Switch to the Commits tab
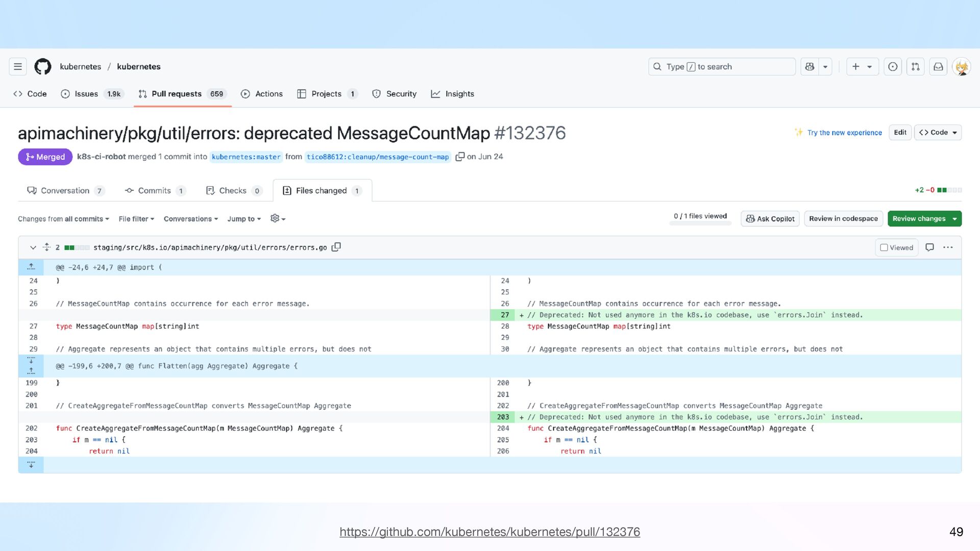 tap(155, 191)
